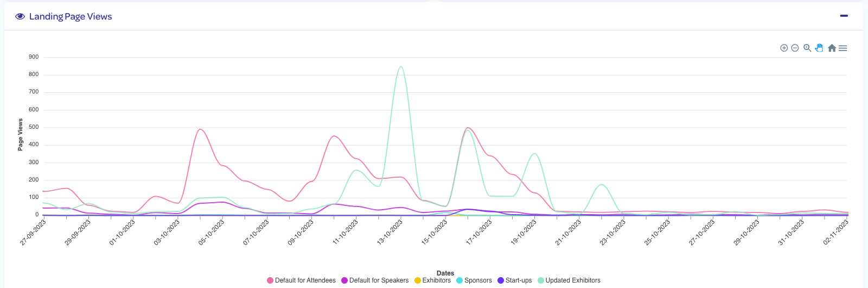
Task: Click the Sponsors legend label
Action: point(478,280)
